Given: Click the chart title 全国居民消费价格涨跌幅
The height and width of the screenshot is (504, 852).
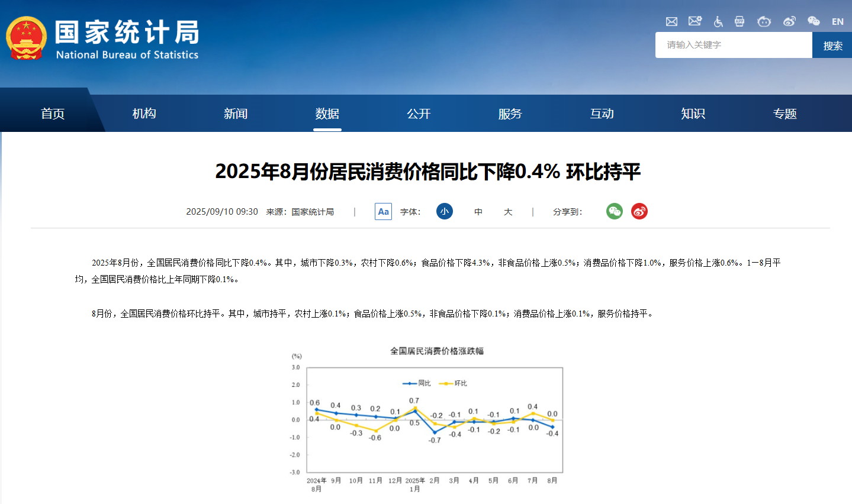Looking at the screenshot, I should 437,351.
